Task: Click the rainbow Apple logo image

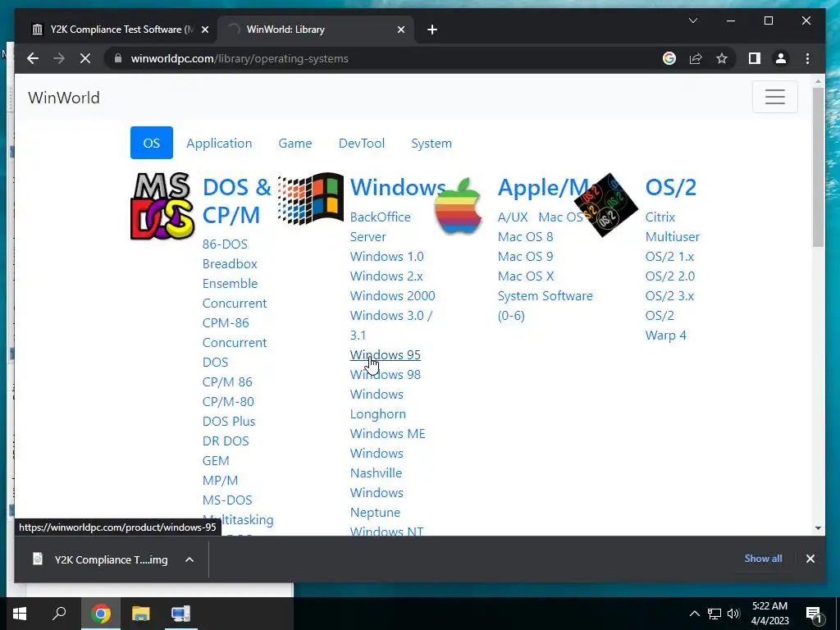Action: (458, 206)
